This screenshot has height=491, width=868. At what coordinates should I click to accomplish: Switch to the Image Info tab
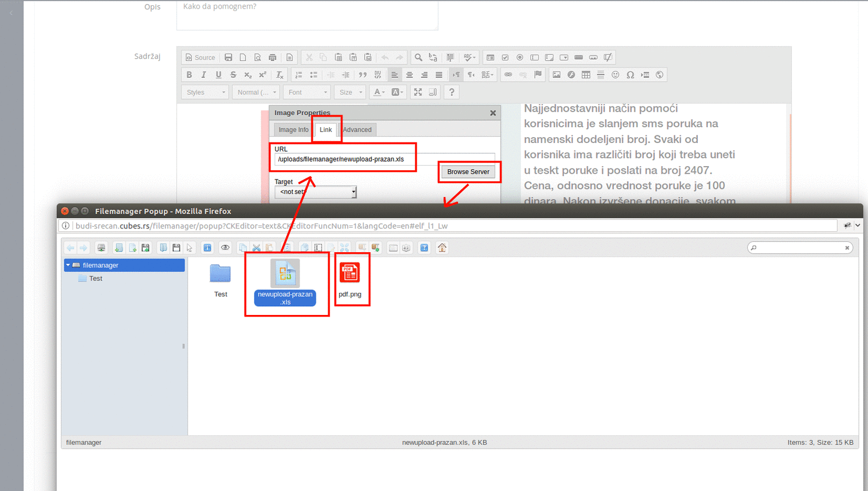(x=293, y=130)
